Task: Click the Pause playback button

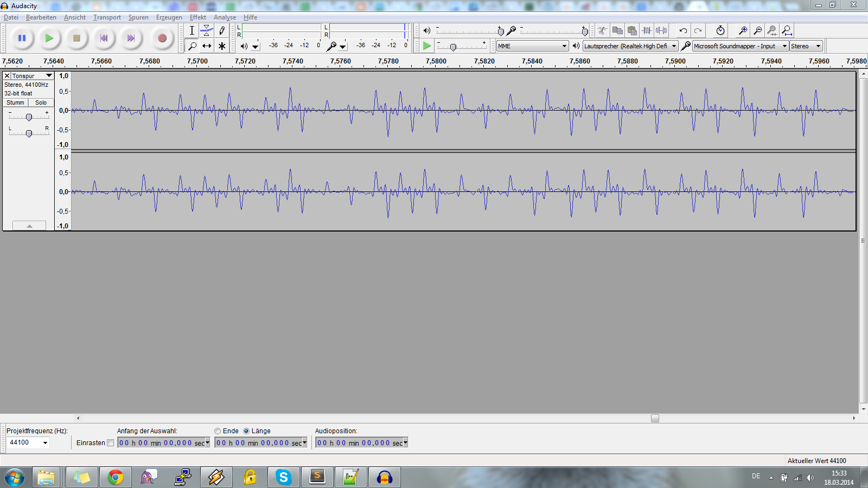Action: (22, 38)
